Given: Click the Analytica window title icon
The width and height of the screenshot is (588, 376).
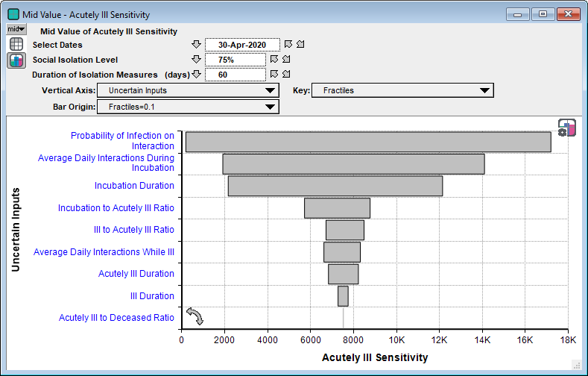Looking at the screenshot, I should (x=13, y=15).
